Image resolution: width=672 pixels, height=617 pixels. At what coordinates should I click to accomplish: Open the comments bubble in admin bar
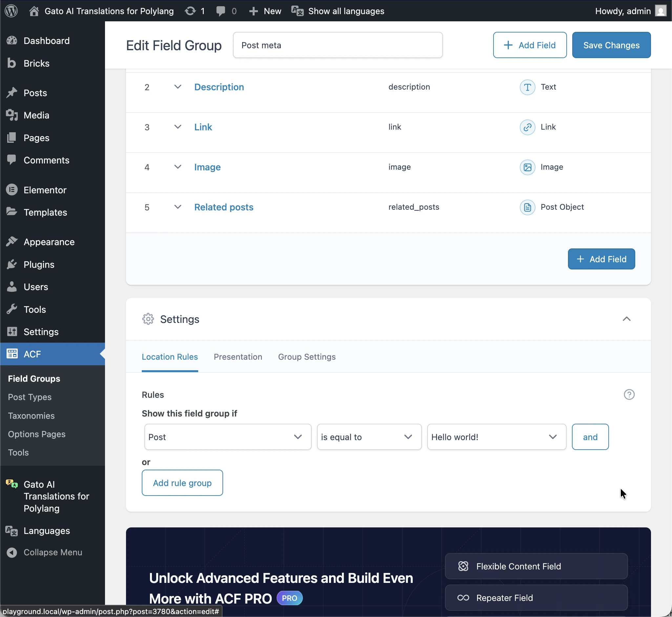click(220, 11)
